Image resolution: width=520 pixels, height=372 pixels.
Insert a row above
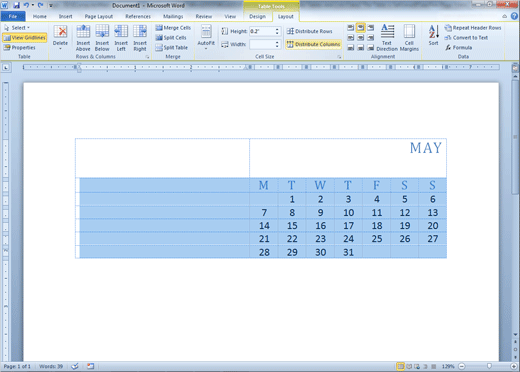(83, 38)
